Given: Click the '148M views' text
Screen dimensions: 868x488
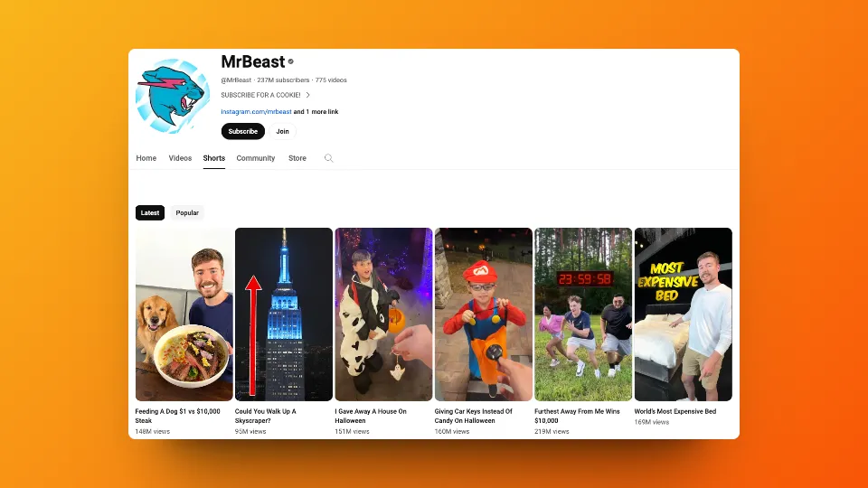Looking at the screenshot, I should tap(153, 432).
